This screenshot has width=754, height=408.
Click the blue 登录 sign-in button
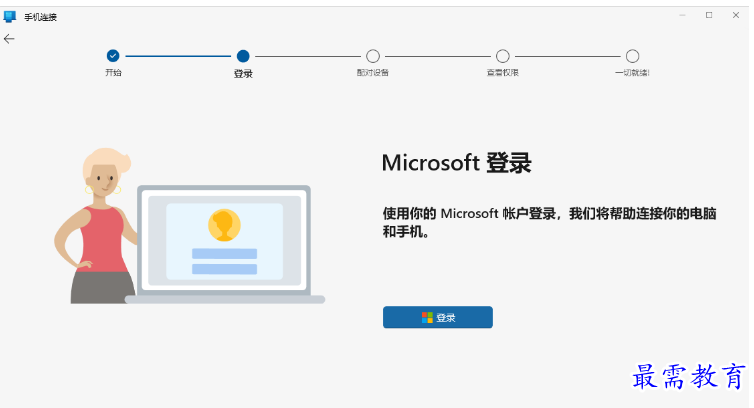coord(438,317)
